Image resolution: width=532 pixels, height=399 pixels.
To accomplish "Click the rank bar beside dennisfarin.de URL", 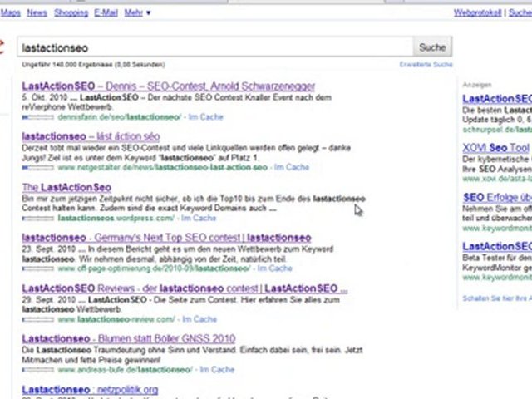I will point(38,118).
